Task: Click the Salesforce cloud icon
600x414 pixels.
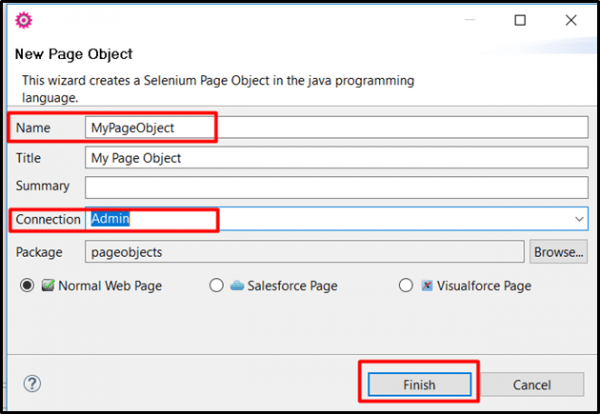Action: [x=237, y=285]
